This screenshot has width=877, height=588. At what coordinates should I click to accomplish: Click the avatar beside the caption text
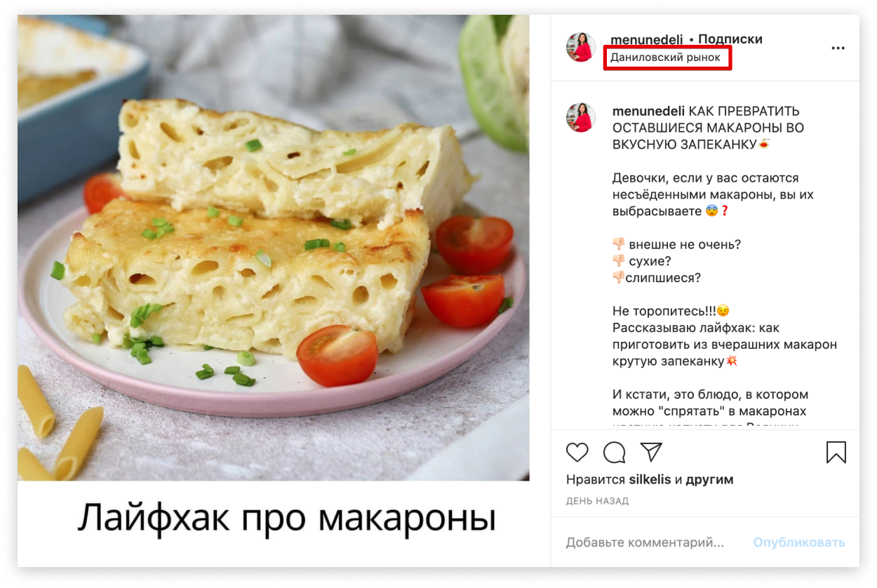581,118
